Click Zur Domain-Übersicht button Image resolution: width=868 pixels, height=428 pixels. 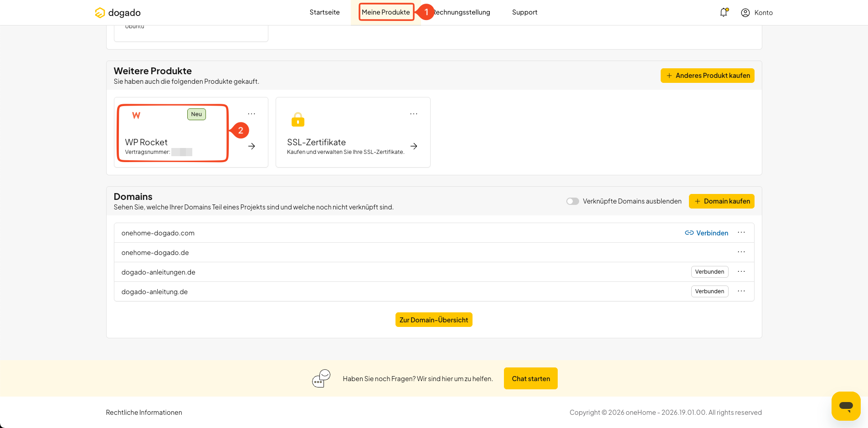[434, 320]
